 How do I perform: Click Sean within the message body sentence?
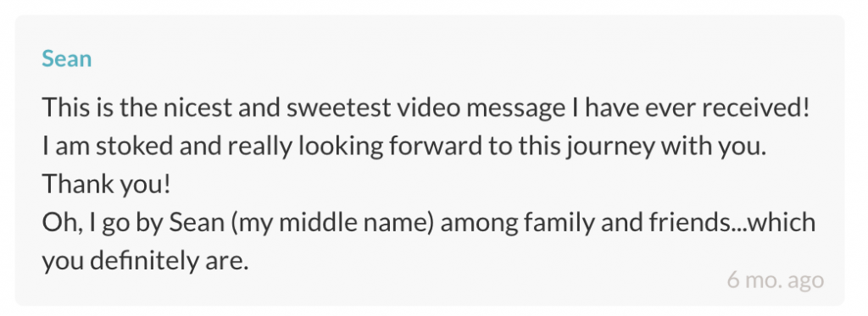coord(197,223)
